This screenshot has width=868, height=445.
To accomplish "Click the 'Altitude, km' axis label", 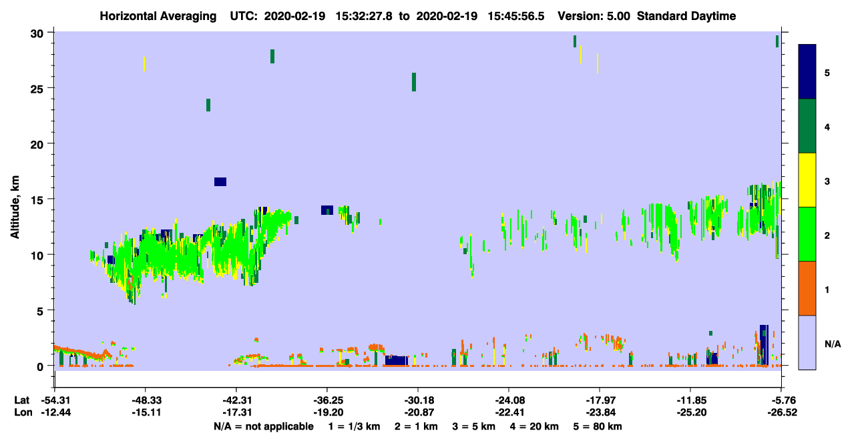I will coord(15,206).
